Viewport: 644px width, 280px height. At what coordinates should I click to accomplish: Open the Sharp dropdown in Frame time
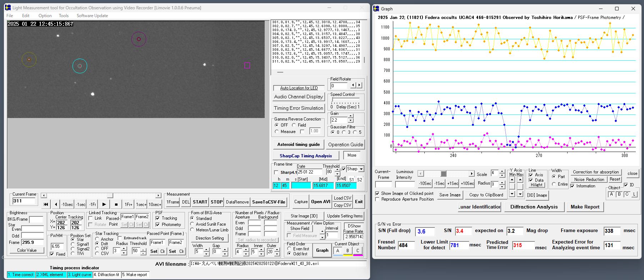click(361, 169)
